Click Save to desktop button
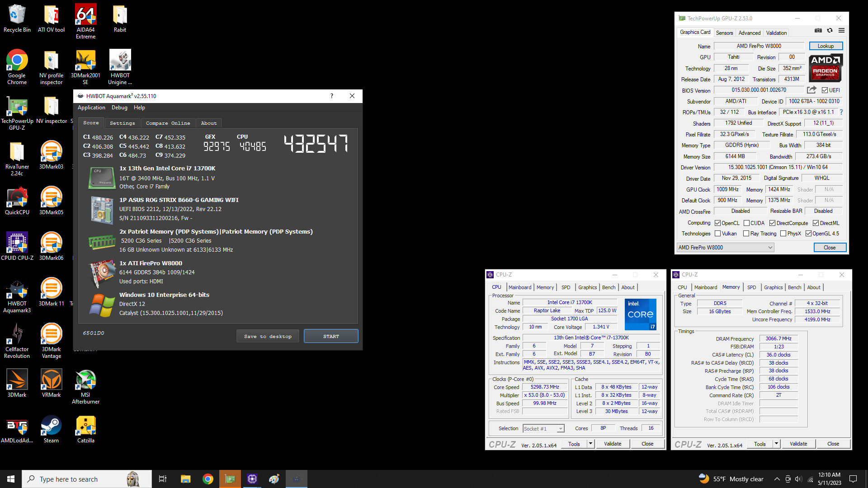The height and width of the screenshot is (488, 868). pos(268,336)
